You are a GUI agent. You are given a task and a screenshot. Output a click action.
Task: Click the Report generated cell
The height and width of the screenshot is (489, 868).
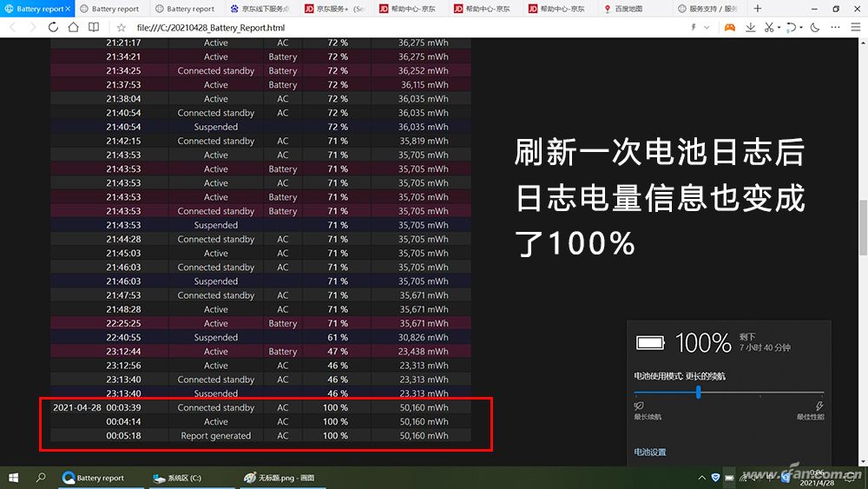[216, 436]
